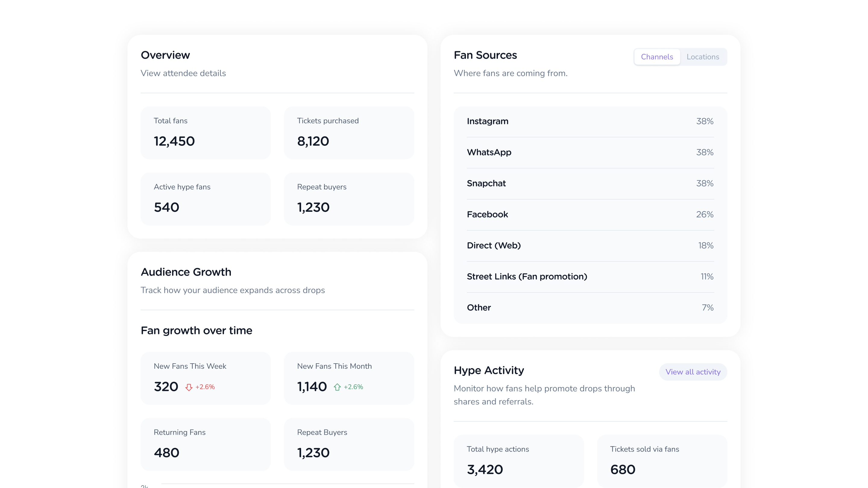Open the Repeat Buyers growth card

coord(349,444)
